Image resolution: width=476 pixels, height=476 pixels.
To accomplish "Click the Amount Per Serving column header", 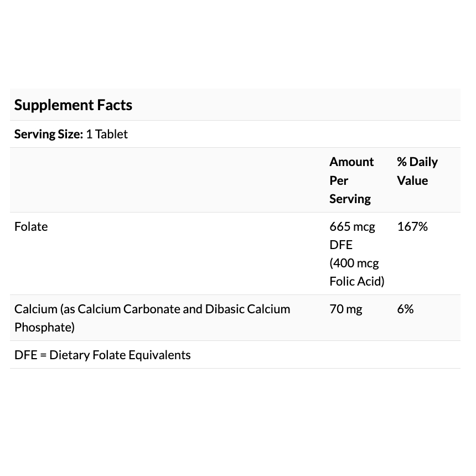I will 351,180.
